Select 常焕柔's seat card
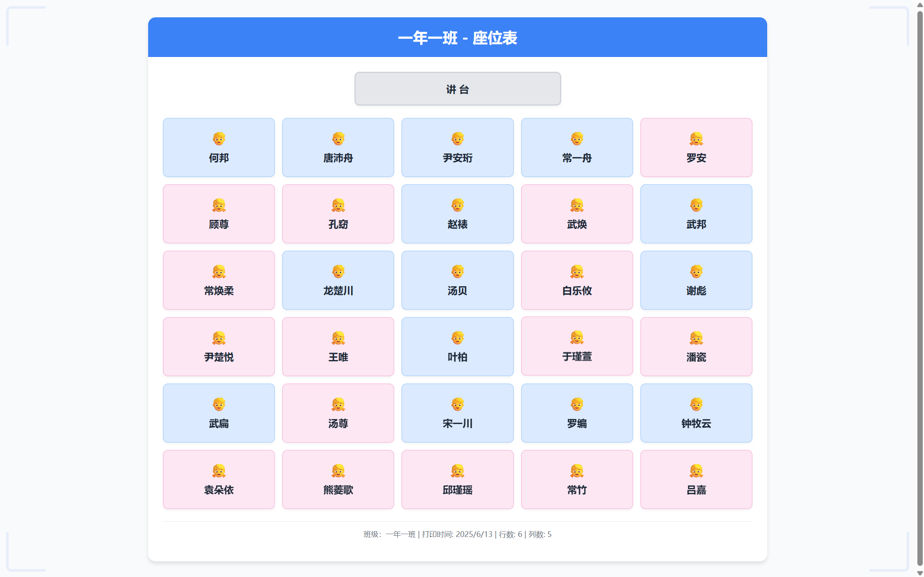Viewport: 924px width, 577px height. [x=218, y=280]
